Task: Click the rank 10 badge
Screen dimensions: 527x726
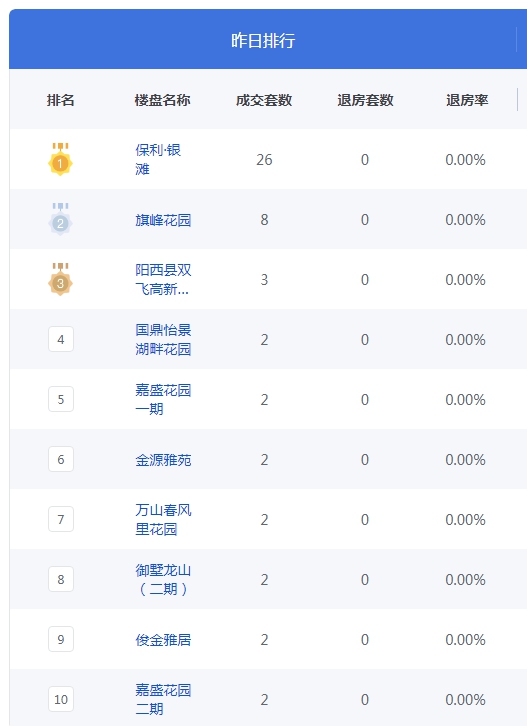Action: click(x=61, y=699)
